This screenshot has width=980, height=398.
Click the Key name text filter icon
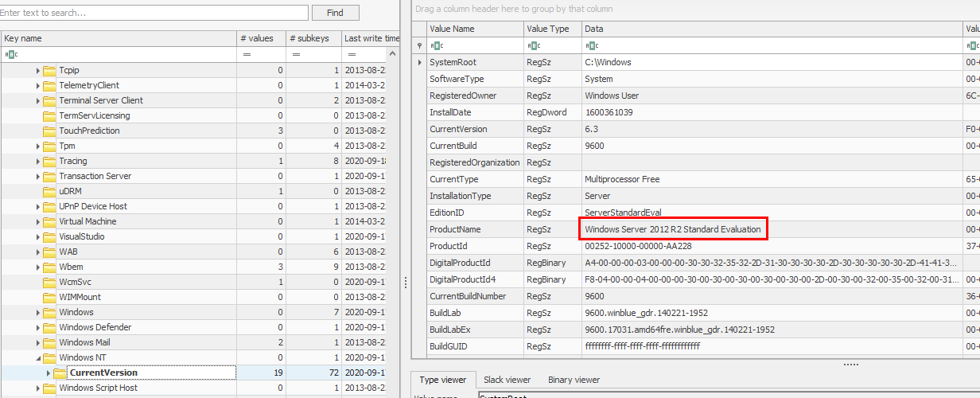coord(10,54)
